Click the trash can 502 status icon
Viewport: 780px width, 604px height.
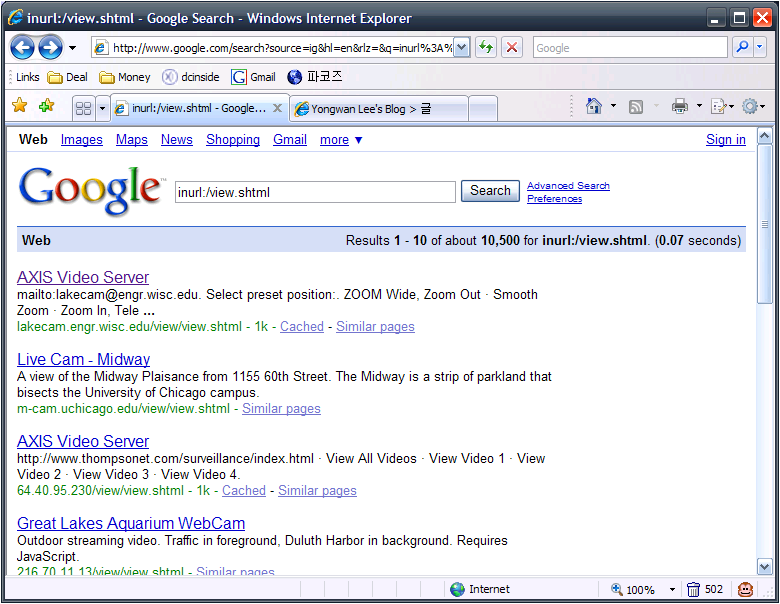[x=704, y=590]
